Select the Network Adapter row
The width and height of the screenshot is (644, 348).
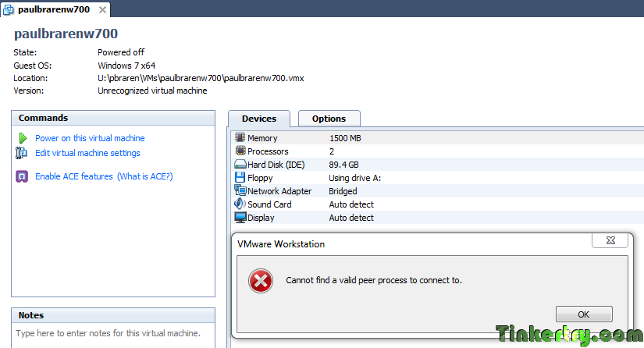437,191
